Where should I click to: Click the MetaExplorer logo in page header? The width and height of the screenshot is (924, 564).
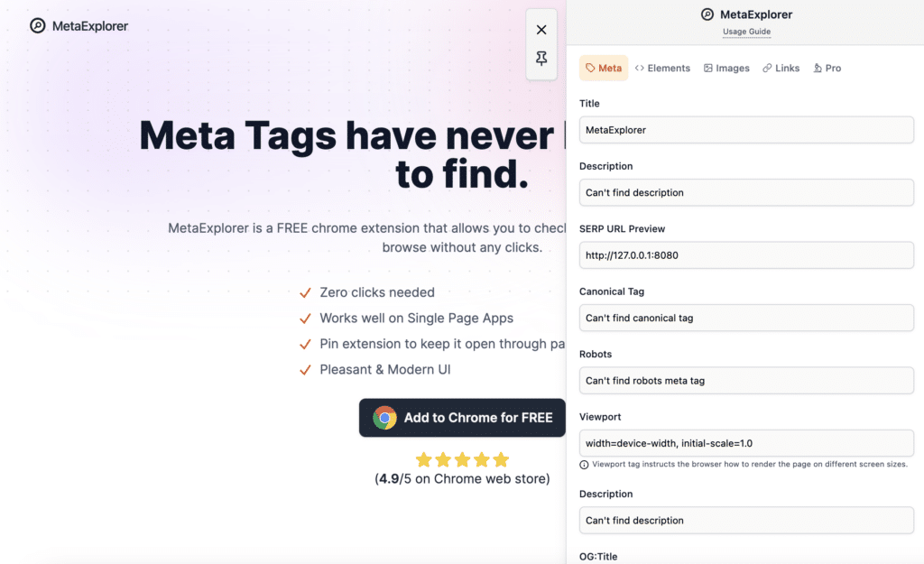[x=79, y=26]
